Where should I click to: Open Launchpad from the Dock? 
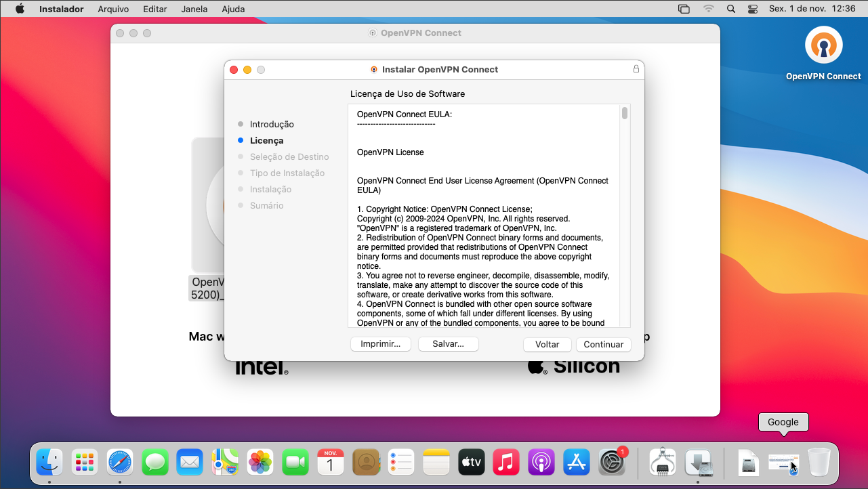click(x=85, y=462)
